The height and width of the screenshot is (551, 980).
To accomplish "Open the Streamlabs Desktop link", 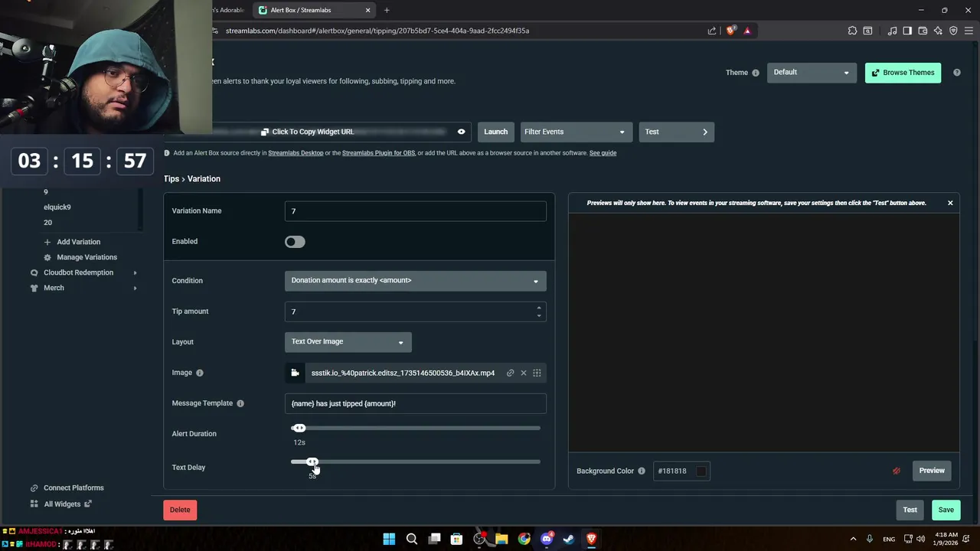I will coord(296,153).
